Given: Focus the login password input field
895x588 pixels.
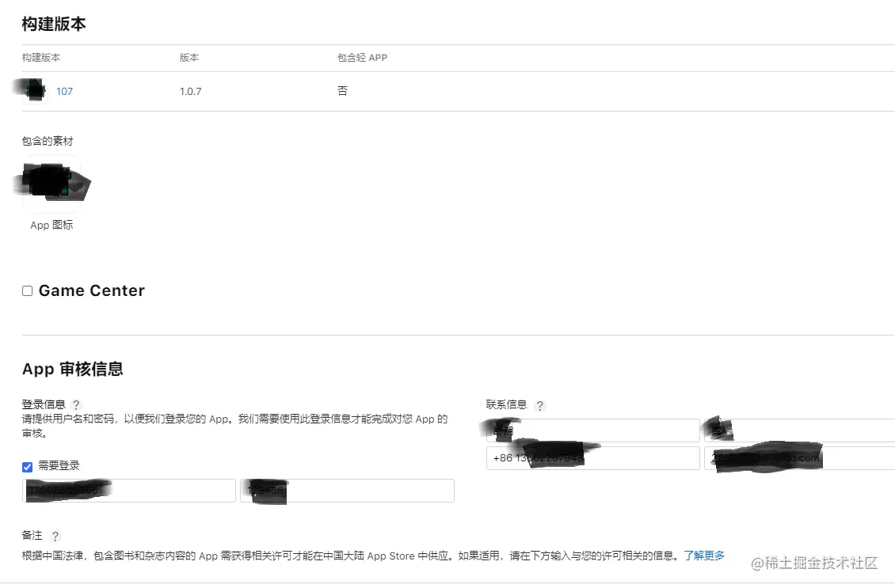Looking at the screenshot, I should (347, 491).
